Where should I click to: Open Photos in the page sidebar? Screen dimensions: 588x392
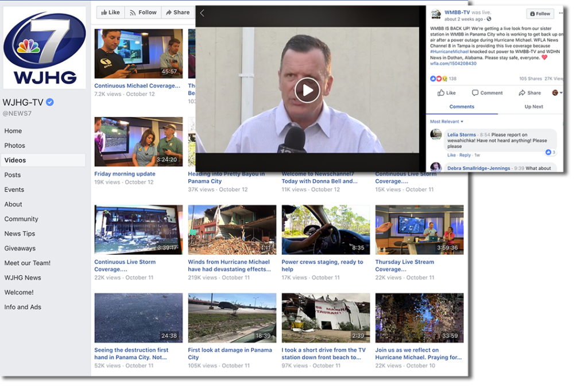pyautogui.click(x=14, y=145)
